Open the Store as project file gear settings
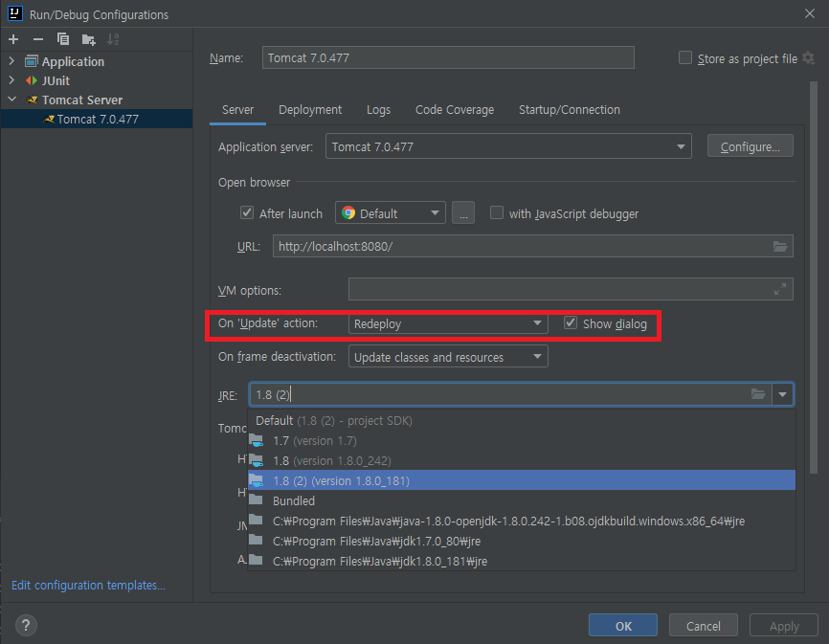 pyautogui.click(x=808, y=58)
